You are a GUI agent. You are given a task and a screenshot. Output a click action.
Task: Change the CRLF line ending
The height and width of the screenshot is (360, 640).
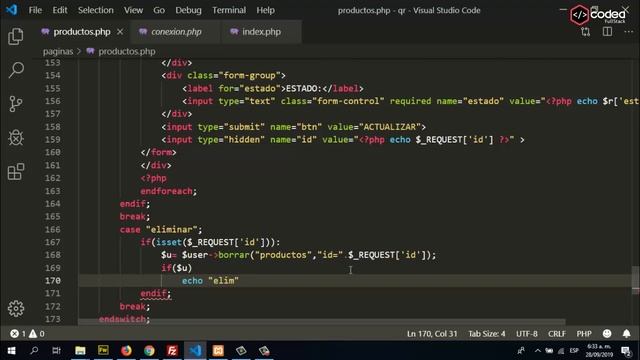coord(557,334)
